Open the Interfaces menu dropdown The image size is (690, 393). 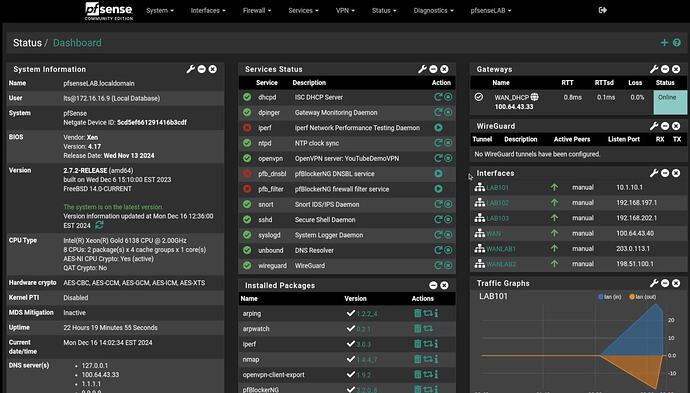(x=208, y=11)
